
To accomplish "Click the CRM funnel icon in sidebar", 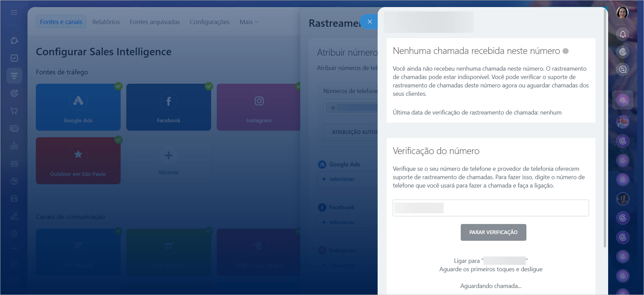I will pyautogui.click(x=14, y=76).
